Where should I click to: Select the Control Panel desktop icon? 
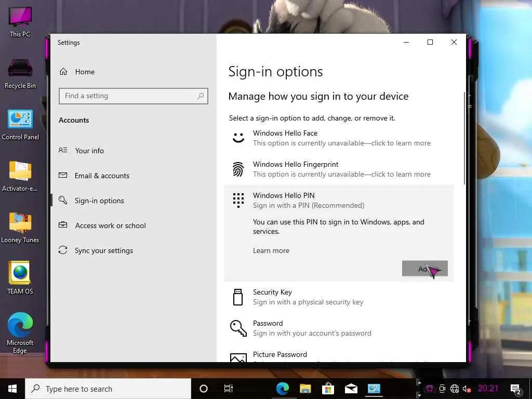point(20,125)
